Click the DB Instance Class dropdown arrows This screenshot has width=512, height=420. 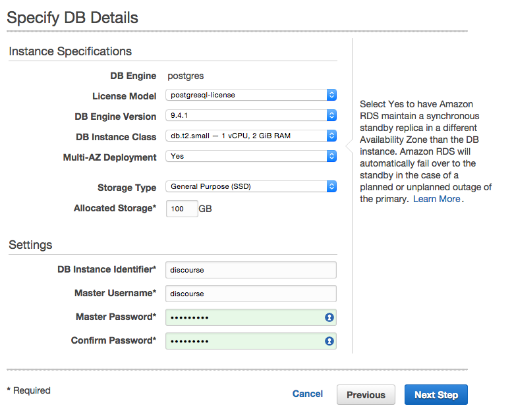(331, 136)
